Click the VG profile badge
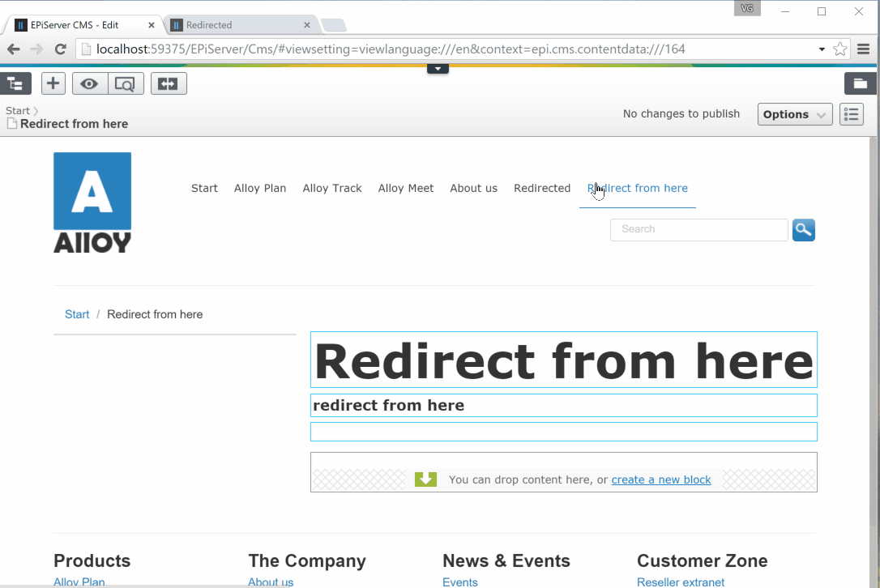This screenshot has width=880, height=588. pyautogui.click(x=747, y=8)
